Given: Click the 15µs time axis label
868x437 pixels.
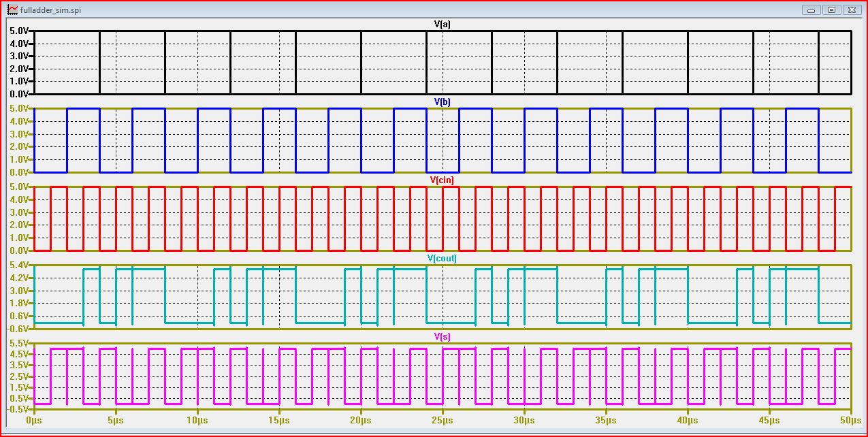Looking at the screenshot, I should pos(279,421).
